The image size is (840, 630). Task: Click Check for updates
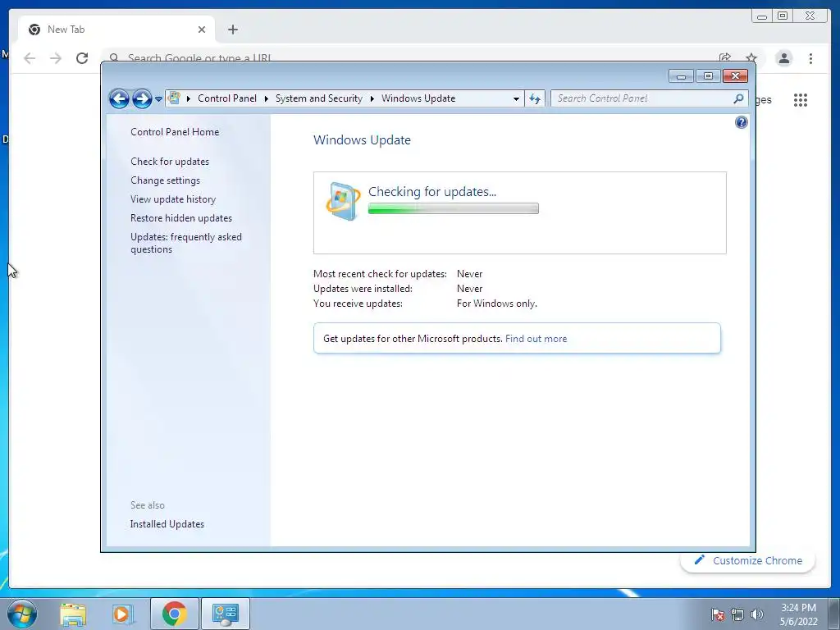pyautogui.click(x=170, y=162)
